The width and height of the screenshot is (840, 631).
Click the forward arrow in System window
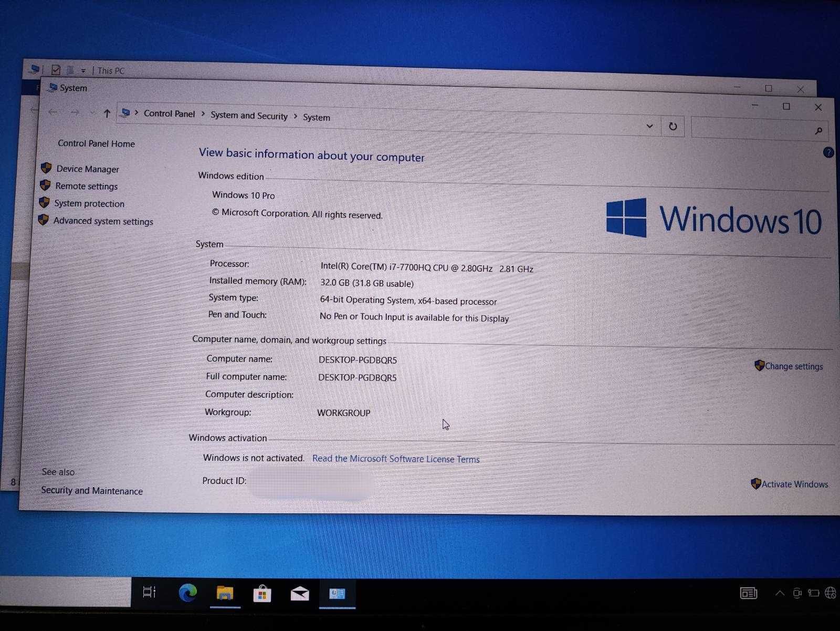tap(75, 112)
